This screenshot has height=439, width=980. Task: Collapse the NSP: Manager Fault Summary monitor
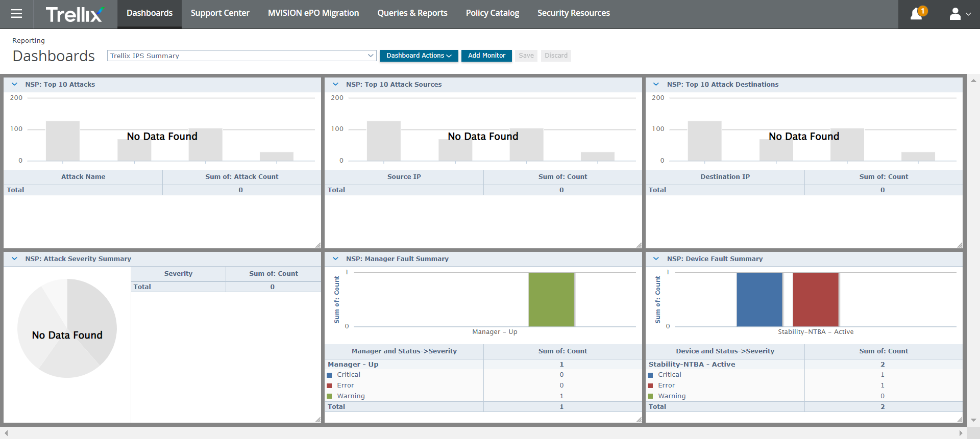(335, 259)
